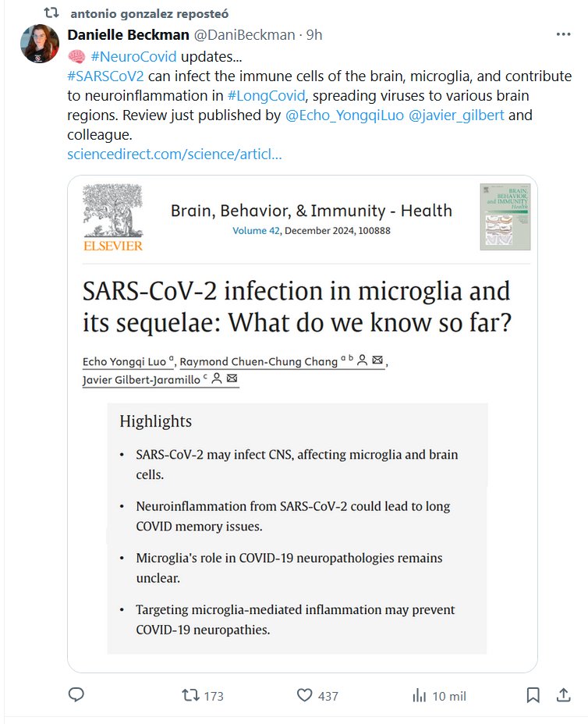Bookmark this tweet

pos(533,694)
